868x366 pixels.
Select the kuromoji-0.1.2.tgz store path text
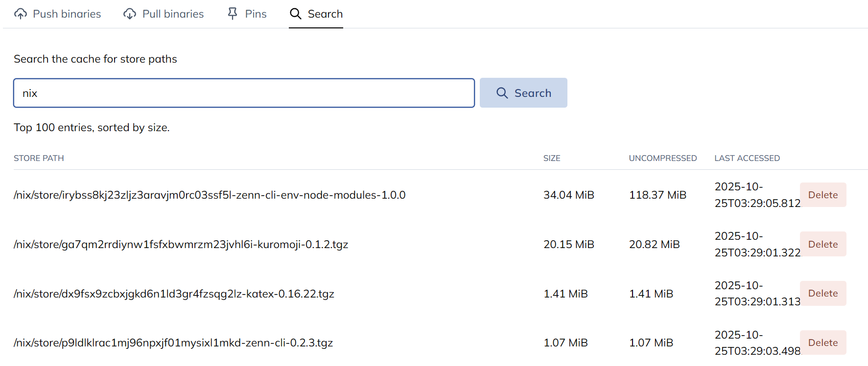pyautogui.click(x=181, y=244)
